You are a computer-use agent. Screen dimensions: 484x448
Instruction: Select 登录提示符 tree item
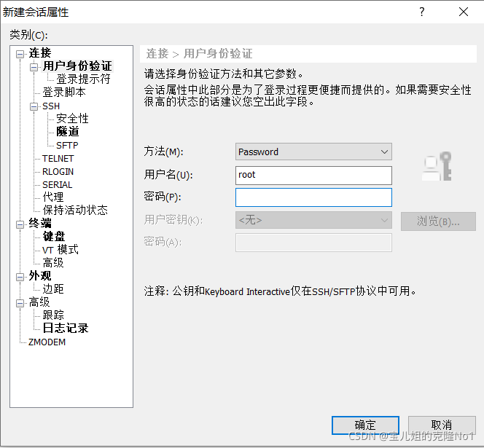tap(83, 79)
